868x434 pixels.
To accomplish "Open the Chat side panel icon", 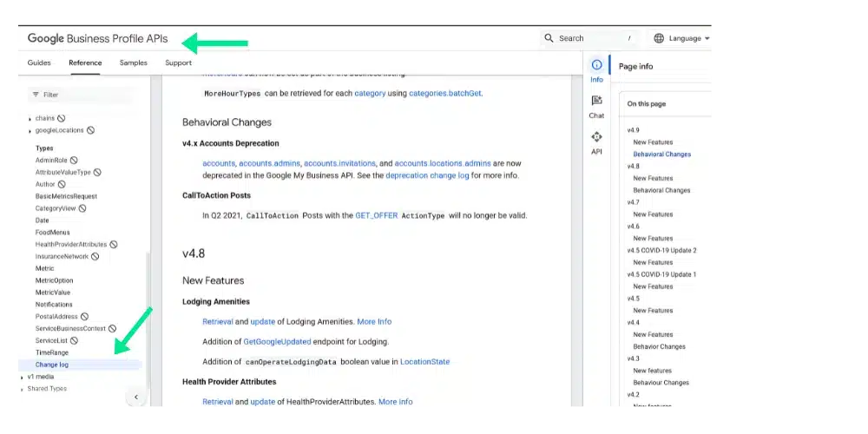I will [596, 101].
